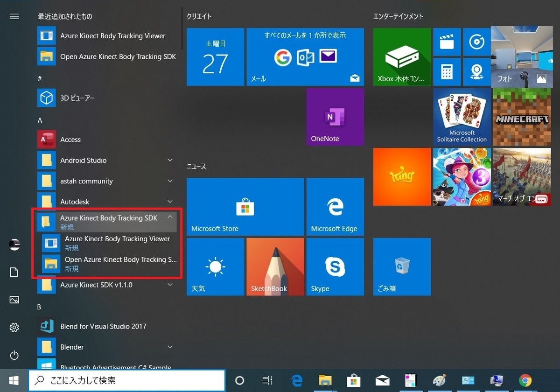The image size is (560, 392).
Task: Click the letter B index header
Action: point(39,307)
